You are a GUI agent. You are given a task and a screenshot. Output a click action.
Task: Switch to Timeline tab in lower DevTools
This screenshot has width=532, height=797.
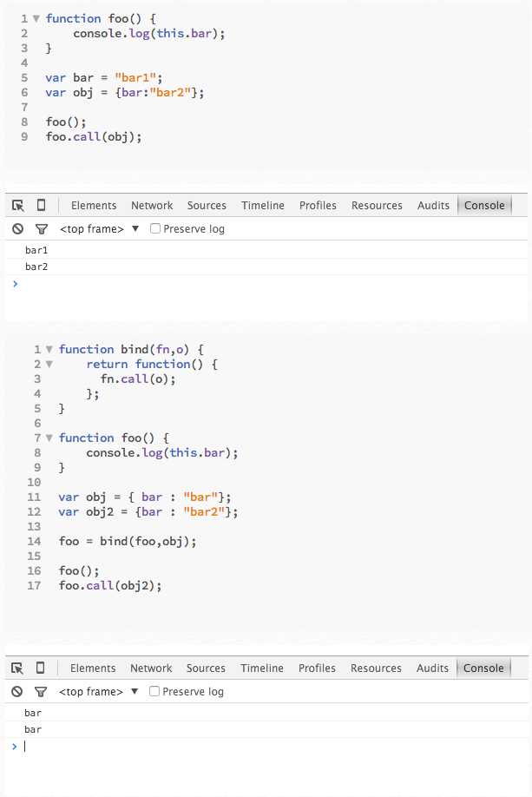coord(262,668)
